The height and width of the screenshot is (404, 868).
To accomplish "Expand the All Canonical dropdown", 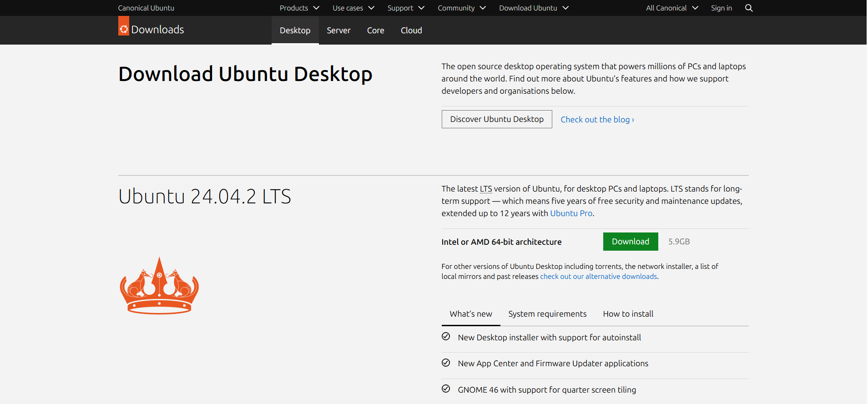I will coord(672,8).
